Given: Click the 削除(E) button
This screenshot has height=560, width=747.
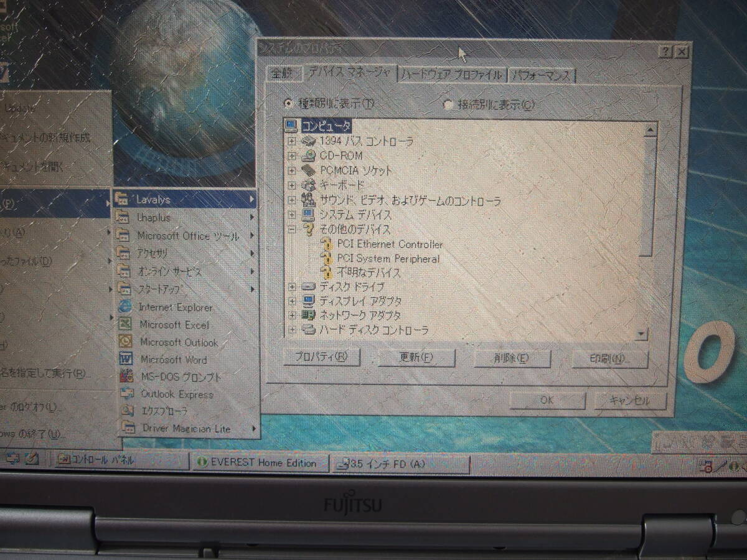Looking at the screenshot, I should click(x=512, y=358).
